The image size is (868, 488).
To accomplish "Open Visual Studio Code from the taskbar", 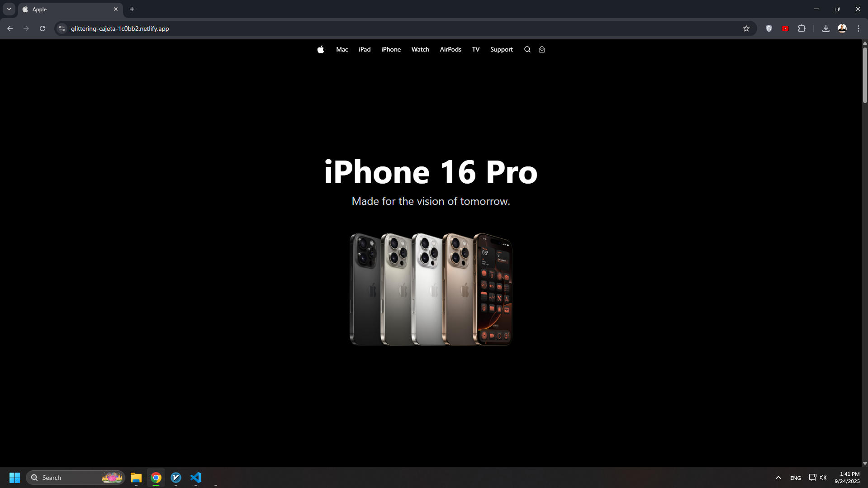I will (196, 478).
